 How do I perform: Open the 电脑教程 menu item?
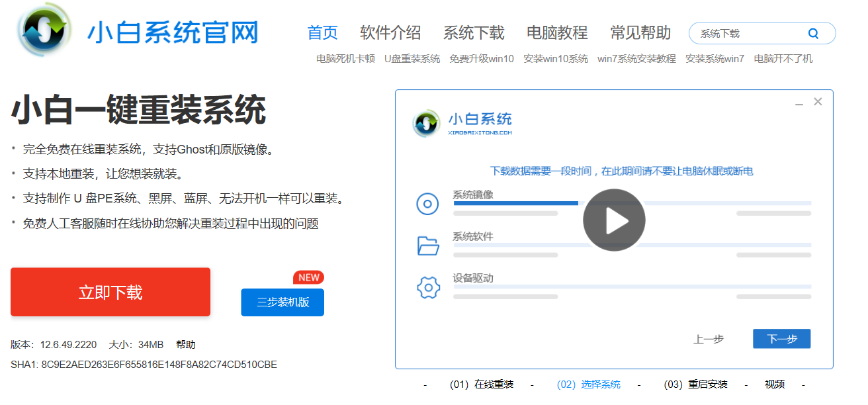(557, 32)
